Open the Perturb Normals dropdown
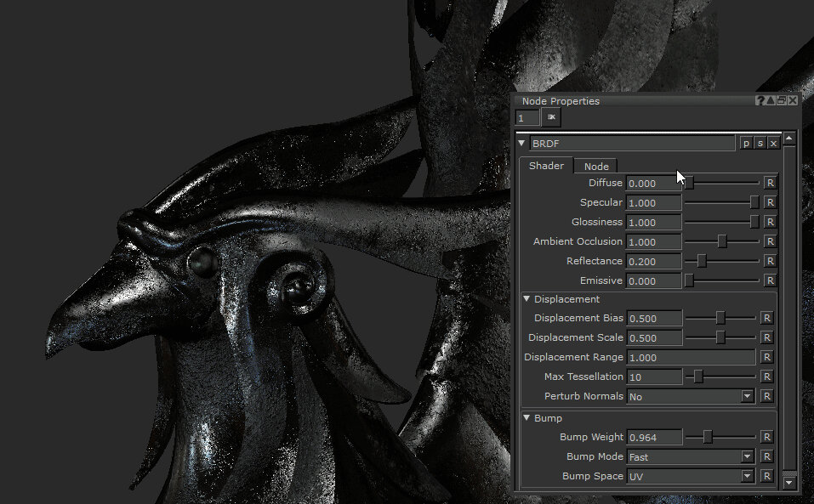The image size is (814, 504). (x=747, y=396)
